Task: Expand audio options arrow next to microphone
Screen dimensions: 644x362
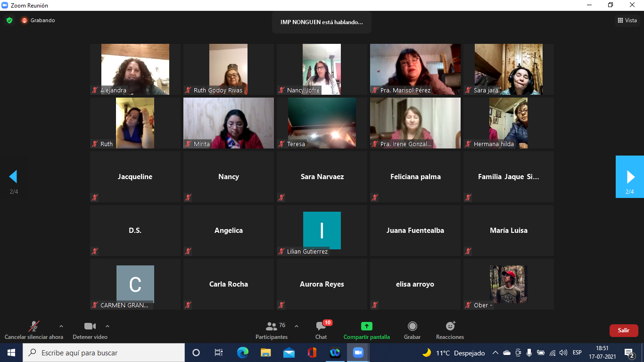Action: (x=61, y=326)
